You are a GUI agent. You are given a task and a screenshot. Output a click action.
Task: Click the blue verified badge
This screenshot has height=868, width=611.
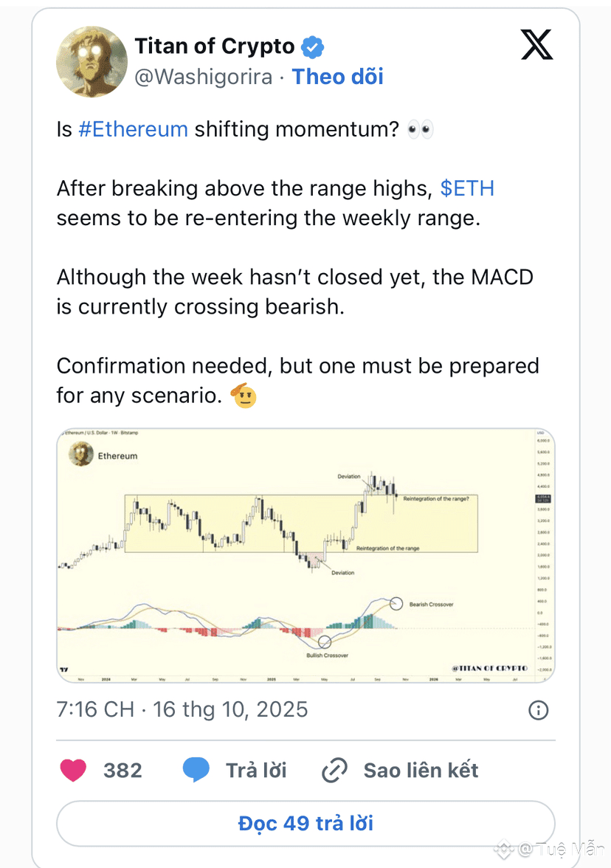coord(313,47)
